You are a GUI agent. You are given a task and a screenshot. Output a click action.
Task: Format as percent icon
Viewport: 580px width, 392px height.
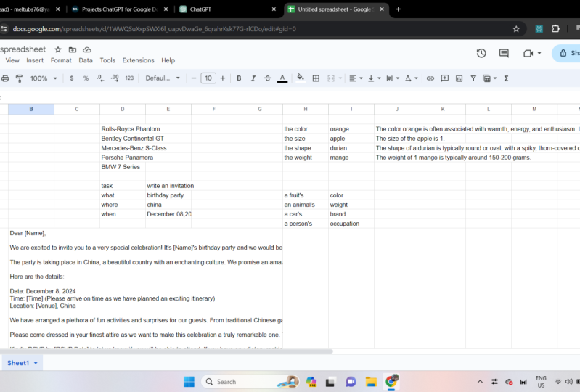tap(86, 78)
